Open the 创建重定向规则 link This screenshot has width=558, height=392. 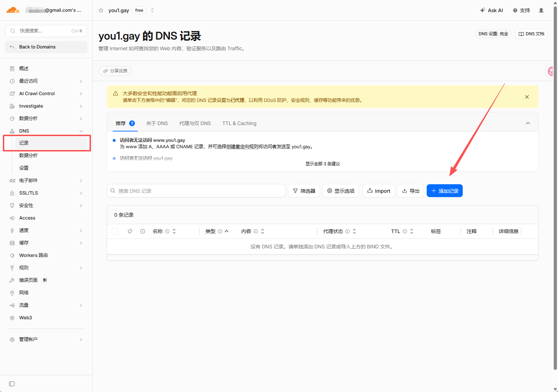242,146
